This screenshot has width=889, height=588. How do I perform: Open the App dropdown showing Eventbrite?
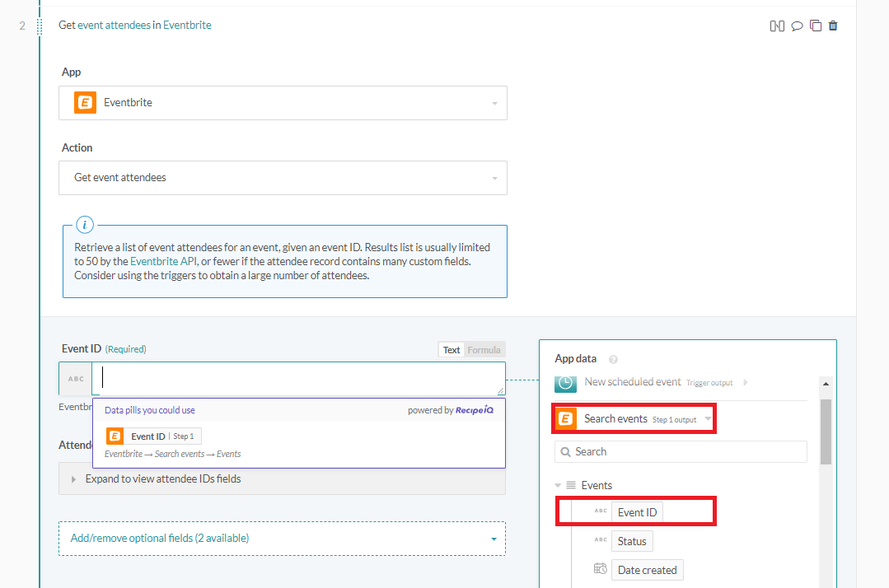coord(283,103)
